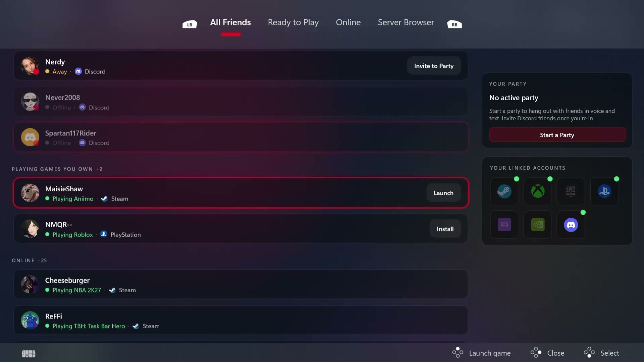This screenshot has width=644, height=362.
Task: Start a Party
Action: 557,135
